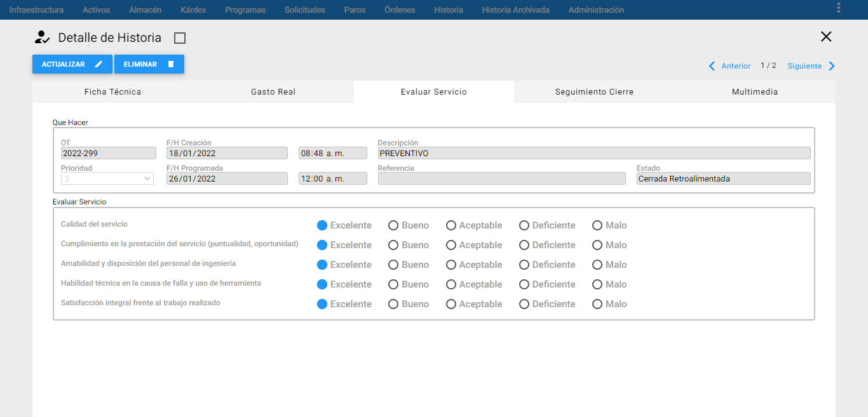Click the empty Referencia field

point(501,178)
